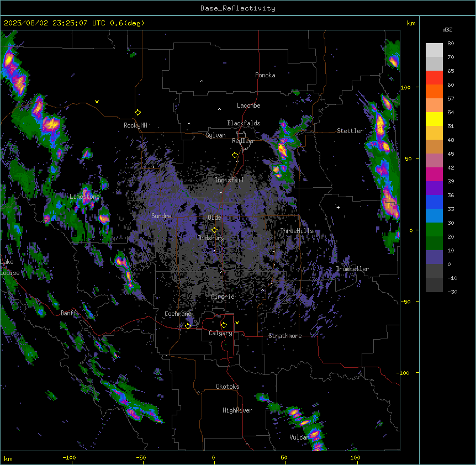Viewport: 476px width, 465px height.
Task: Click the Stettler city label
Action: pos(350,131)
